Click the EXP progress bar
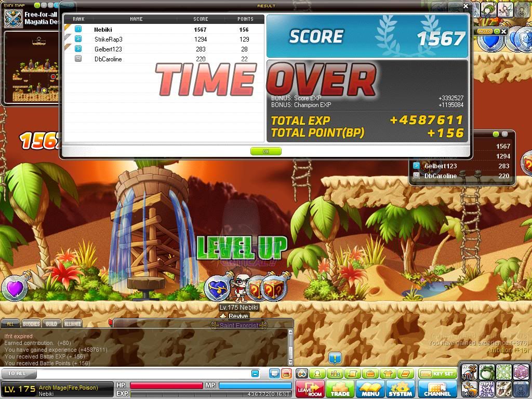The width and height of the screenshot is (532, 399). [211, 394]
